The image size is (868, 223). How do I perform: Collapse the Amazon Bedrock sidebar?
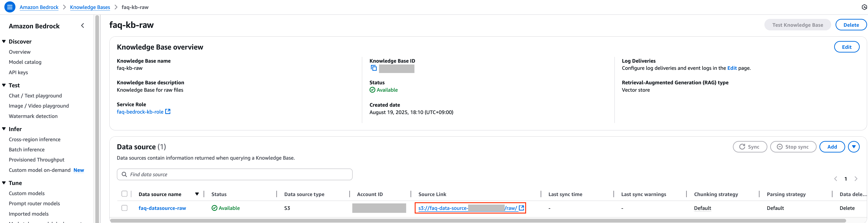pos(83,26)
